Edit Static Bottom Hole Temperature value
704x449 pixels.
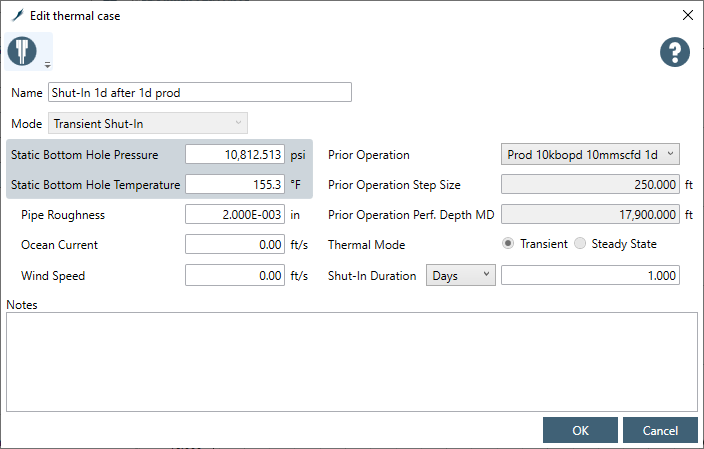tap(235, 185)
